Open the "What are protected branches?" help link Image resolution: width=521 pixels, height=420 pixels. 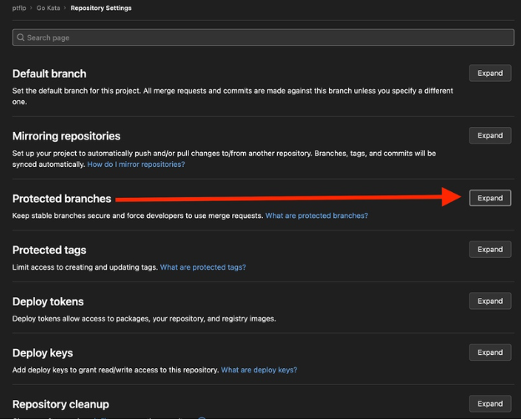[316, 215]
